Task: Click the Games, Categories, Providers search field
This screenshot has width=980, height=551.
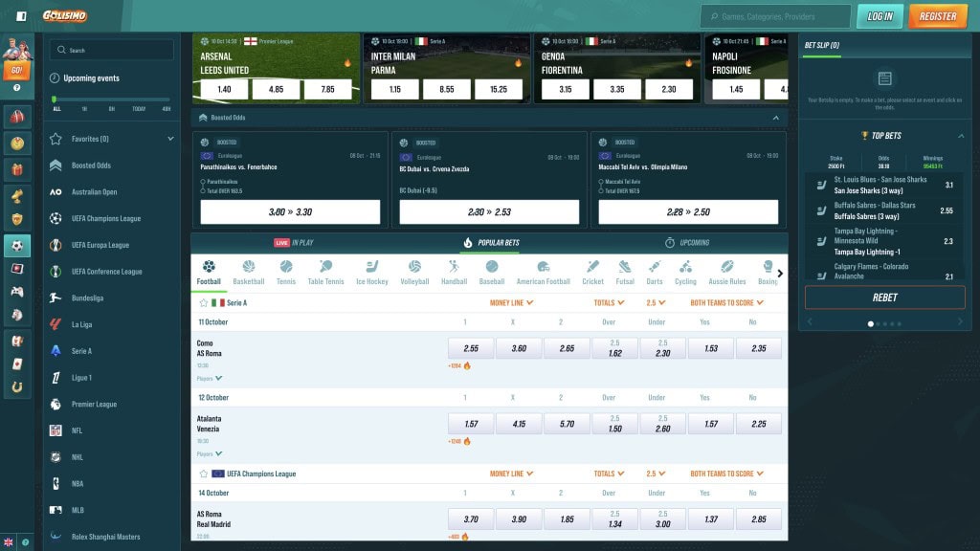Action: 775,17
